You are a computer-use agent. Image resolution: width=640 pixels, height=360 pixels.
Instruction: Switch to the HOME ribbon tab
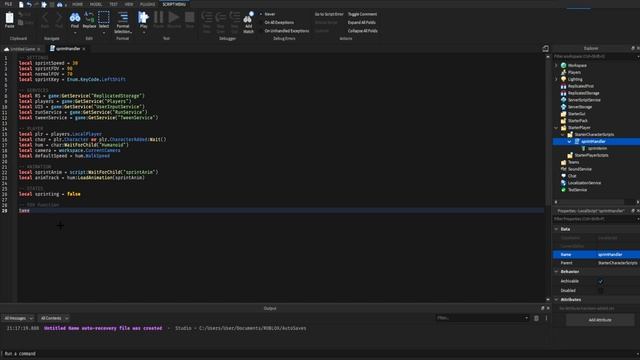[x=77, y=4]
